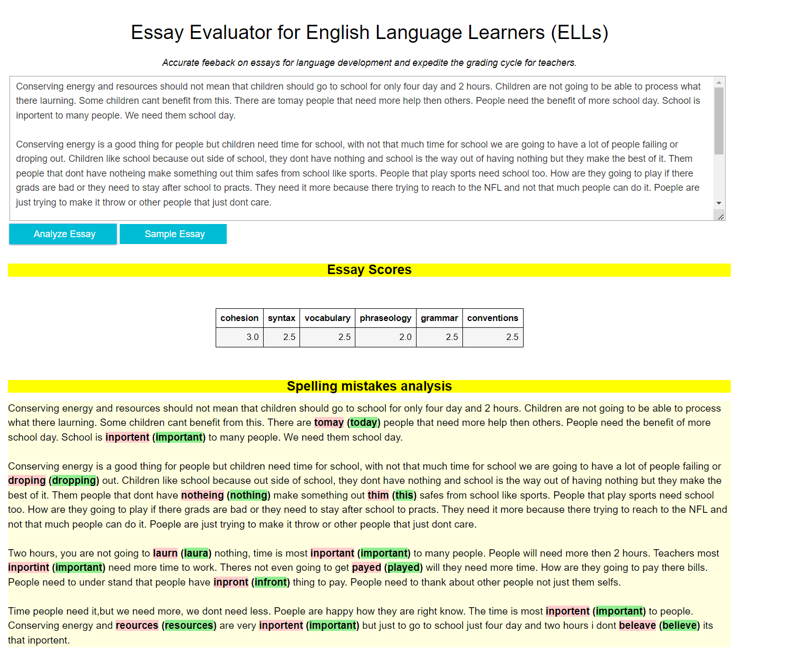Click the cohesion score 3.0 cell
Image resolution: width=812 pixels, height=652 pixels.
pos(239,337)
